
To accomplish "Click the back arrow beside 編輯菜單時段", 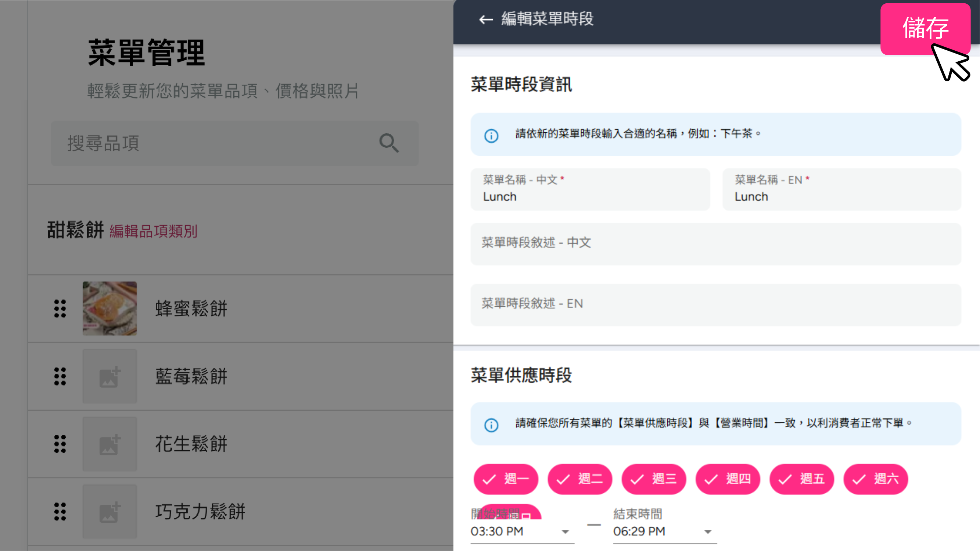I will (486, 19).
